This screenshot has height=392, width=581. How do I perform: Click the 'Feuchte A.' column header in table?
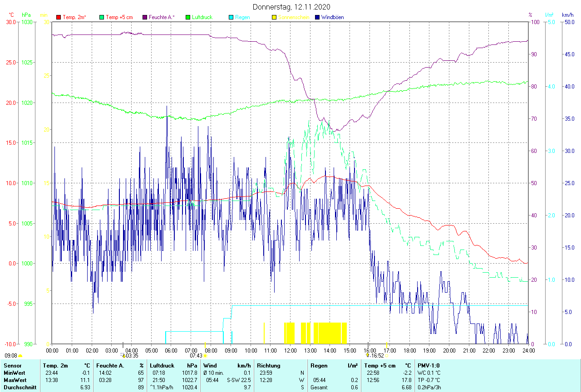(110, 366)
